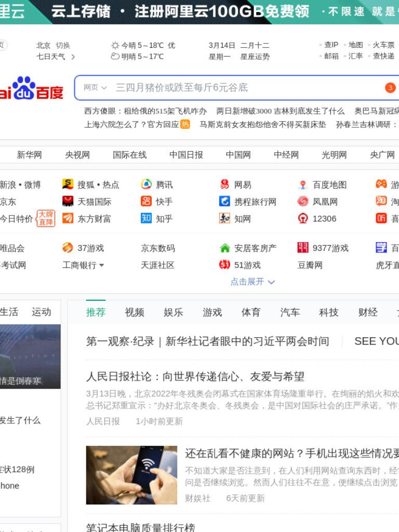Open the 新华网 site link

coord(29,155)
